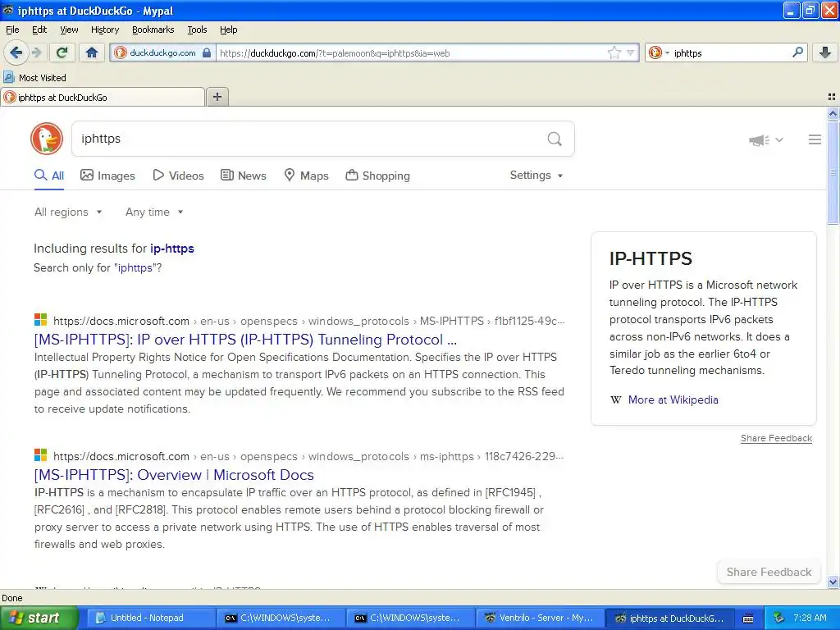This screenshot has width=840, height=630.
Task: Switch to News results tab
Action: (243, 176)
